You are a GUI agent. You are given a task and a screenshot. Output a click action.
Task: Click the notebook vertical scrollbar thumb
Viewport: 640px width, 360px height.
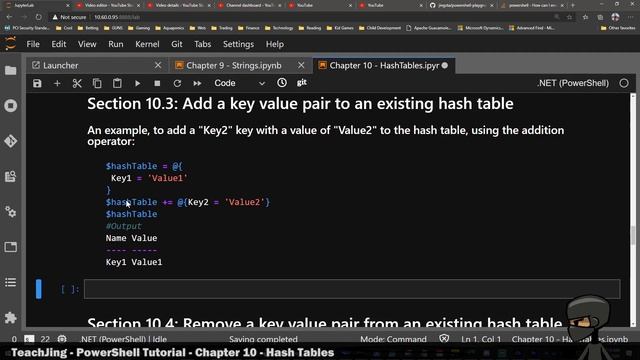[x=633, y=235]
